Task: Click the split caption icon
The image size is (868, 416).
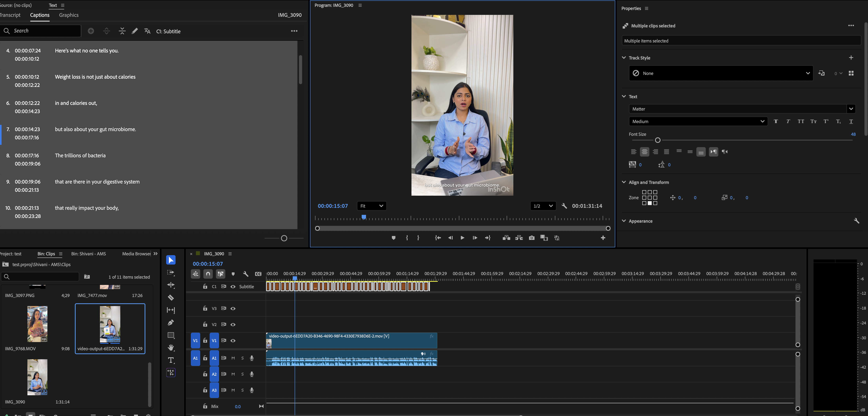Action: pyautogui.click(x=106, y=31)
